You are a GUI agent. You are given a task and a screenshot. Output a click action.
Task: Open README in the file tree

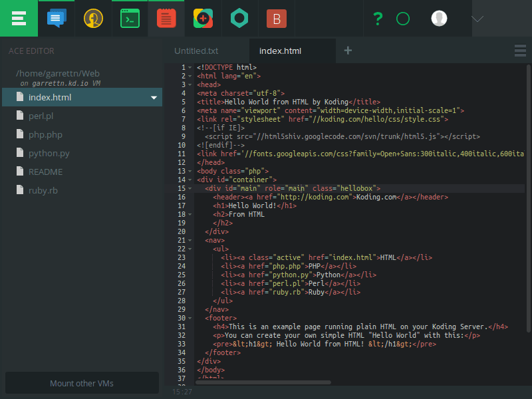coord(45,172)
